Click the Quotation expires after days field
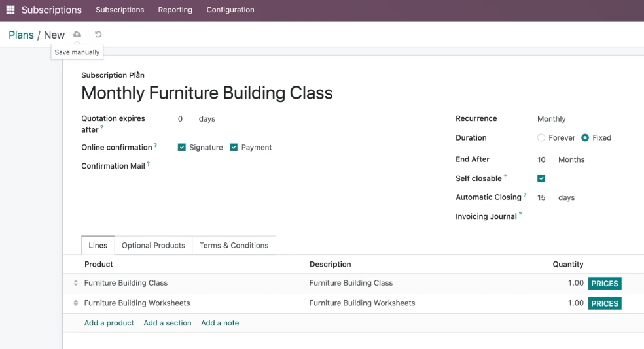Image resolution: width=644 pixels, height=349 pixels. point(184,119)
